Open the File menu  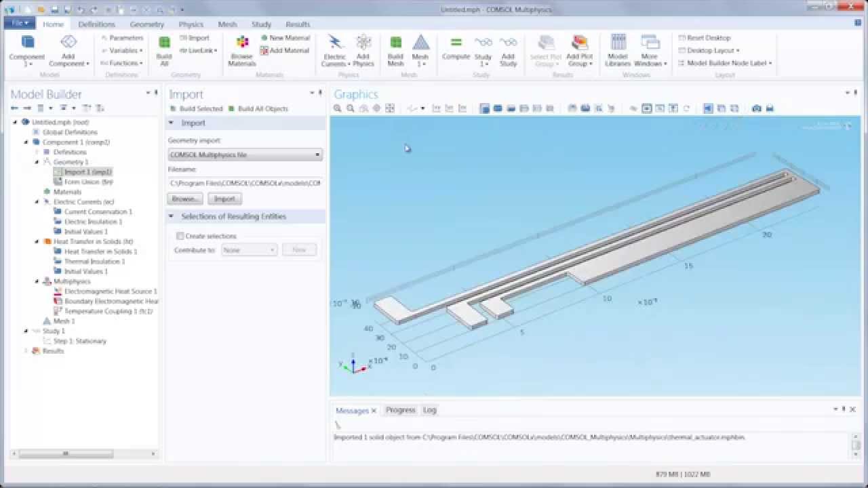19,23
